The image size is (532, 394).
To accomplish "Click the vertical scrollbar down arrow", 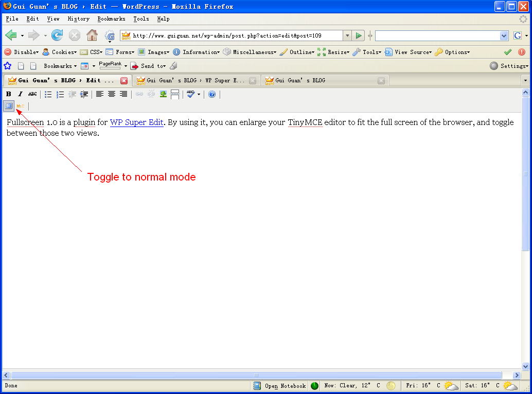I will [525, 366].
